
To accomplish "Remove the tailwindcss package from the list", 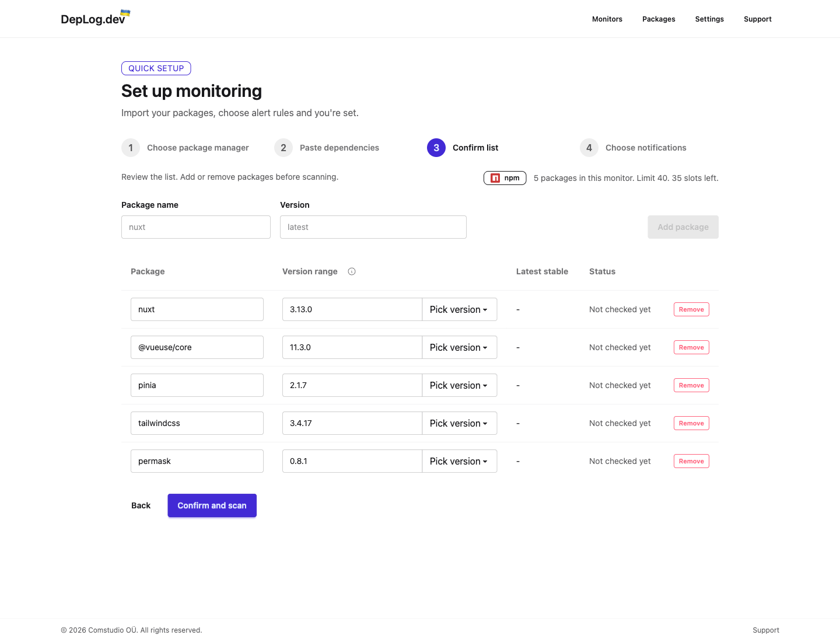I will tap(691, 423).
